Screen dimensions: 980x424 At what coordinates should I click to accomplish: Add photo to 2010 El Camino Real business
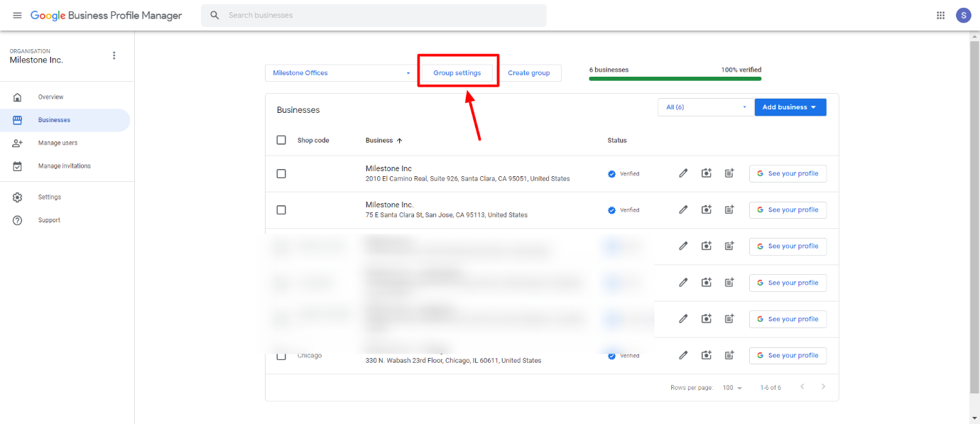(x=707, y=173)
